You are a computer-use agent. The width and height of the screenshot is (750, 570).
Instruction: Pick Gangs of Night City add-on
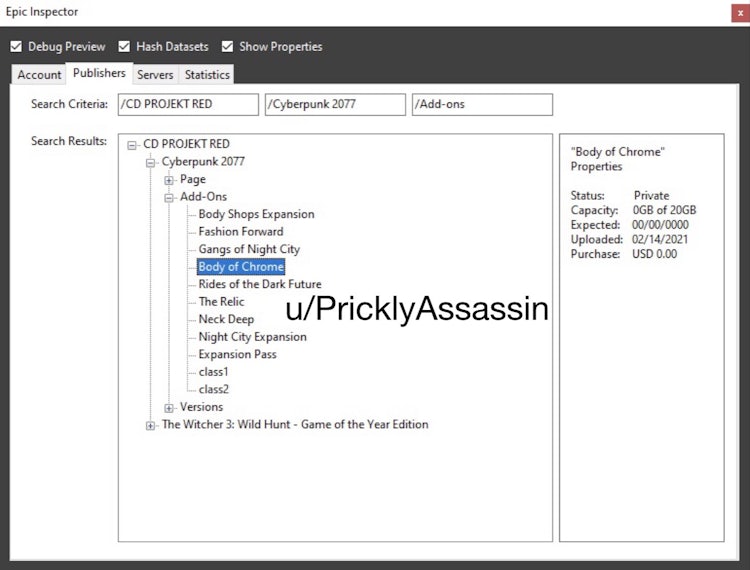pos(249,249)
